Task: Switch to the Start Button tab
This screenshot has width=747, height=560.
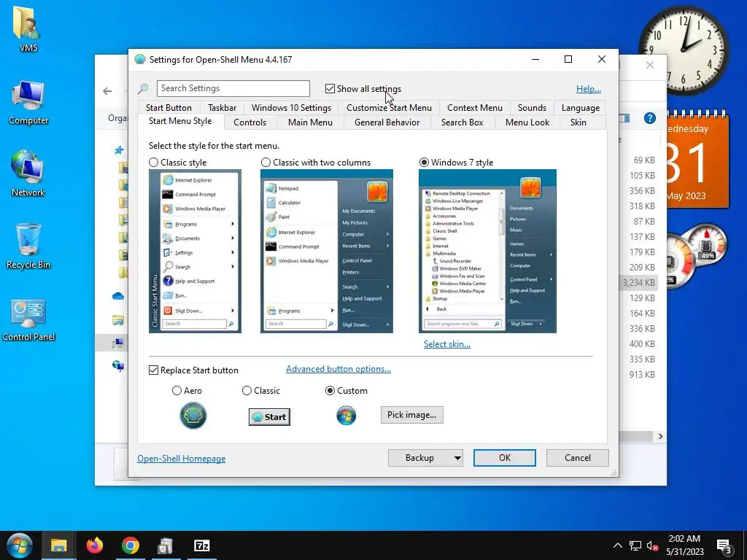Action: pyautogui.click(x=169, y=108)
